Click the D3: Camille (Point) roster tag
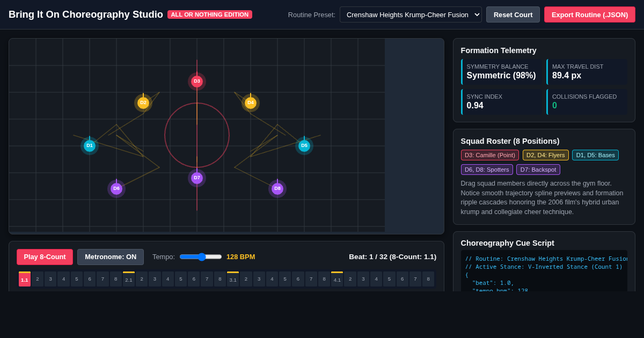644x338 pixels. tap(490, 155)
